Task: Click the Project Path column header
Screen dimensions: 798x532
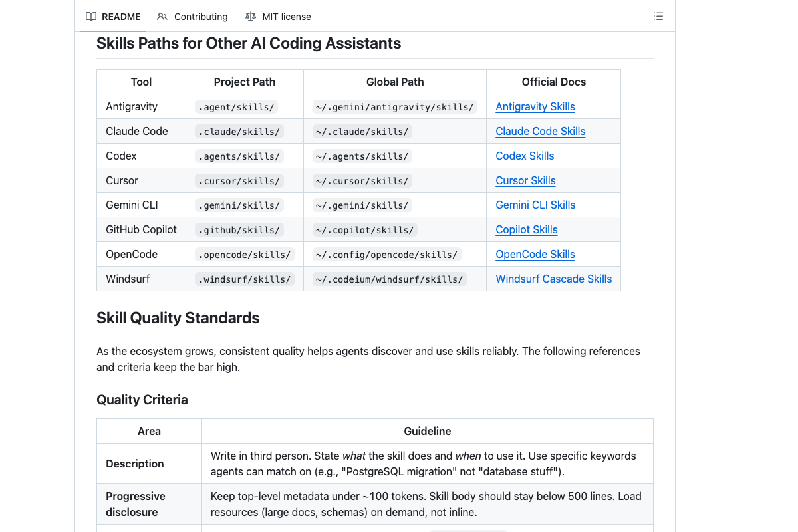Action: point(245,82)
